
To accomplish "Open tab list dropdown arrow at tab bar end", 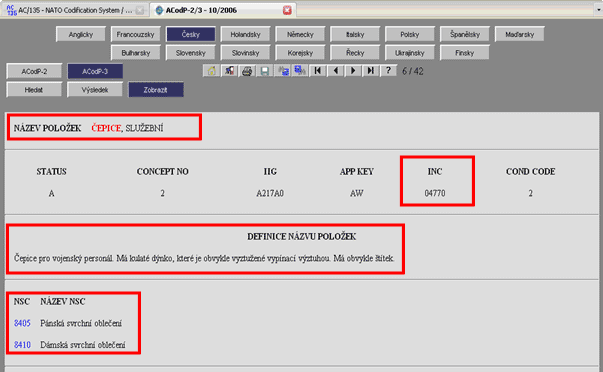I will [599, 10].
